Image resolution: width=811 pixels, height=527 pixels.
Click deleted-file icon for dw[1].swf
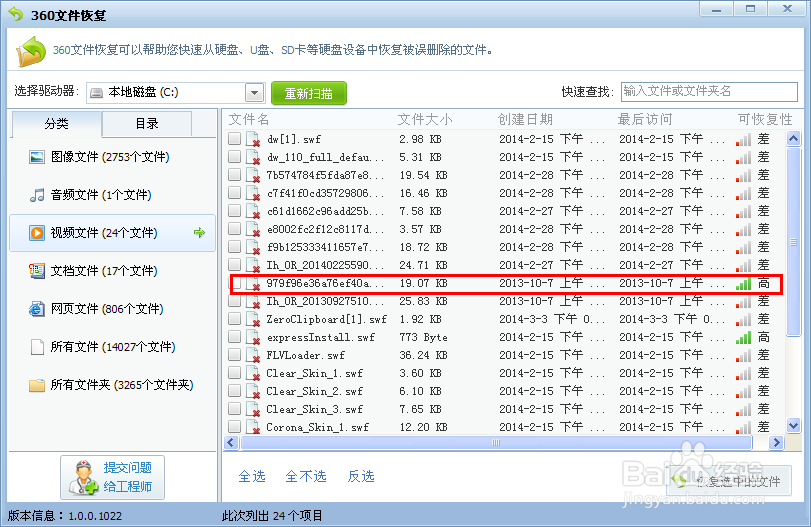(253, 139)
